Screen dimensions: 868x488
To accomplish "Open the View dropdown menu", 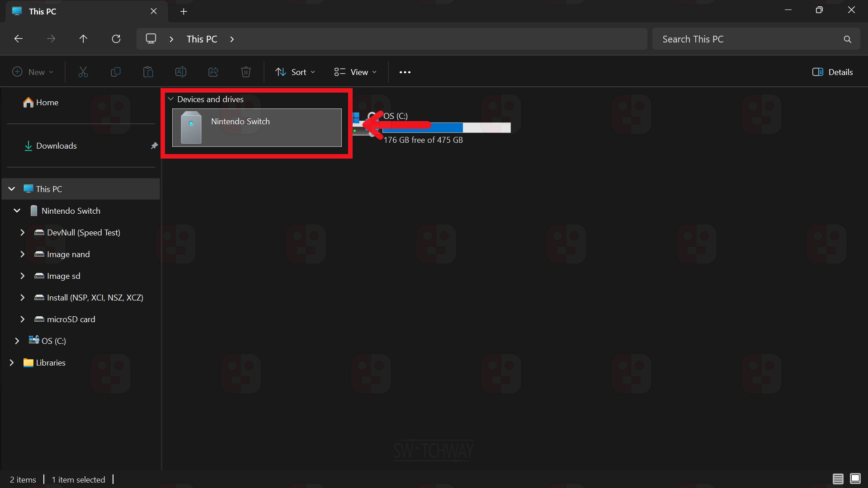I will pos(355,72).
